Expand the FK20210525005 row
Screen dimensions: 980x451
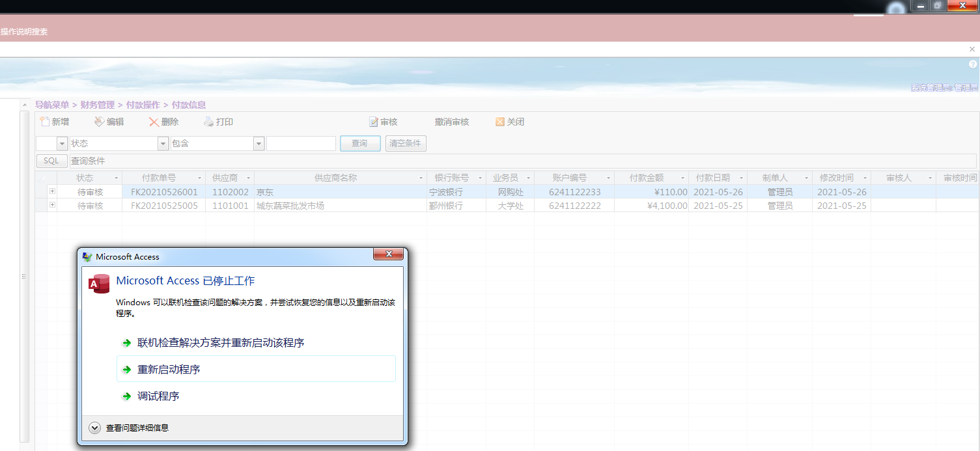(x=52, y=205)
